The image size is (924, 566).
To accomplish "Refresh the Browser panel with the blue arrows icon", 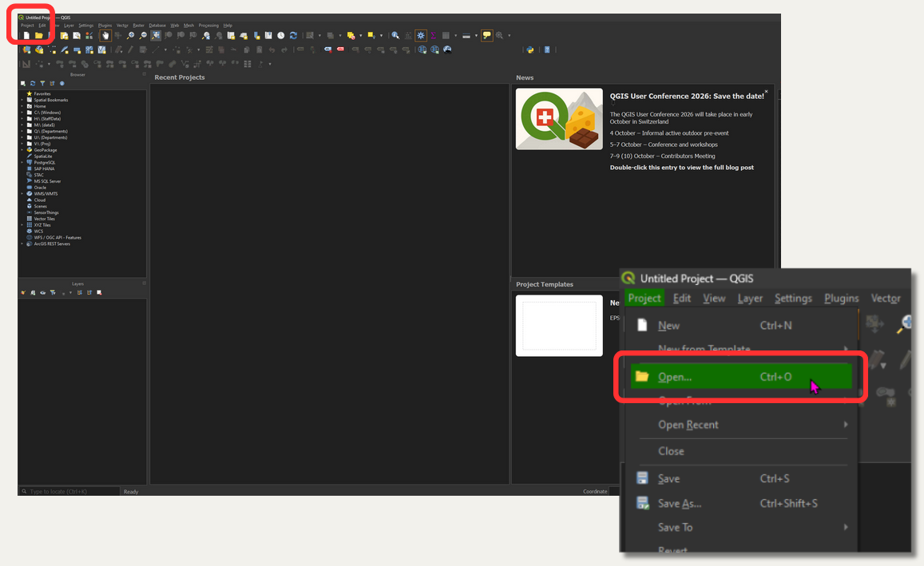I will click(x=33, y=84).
